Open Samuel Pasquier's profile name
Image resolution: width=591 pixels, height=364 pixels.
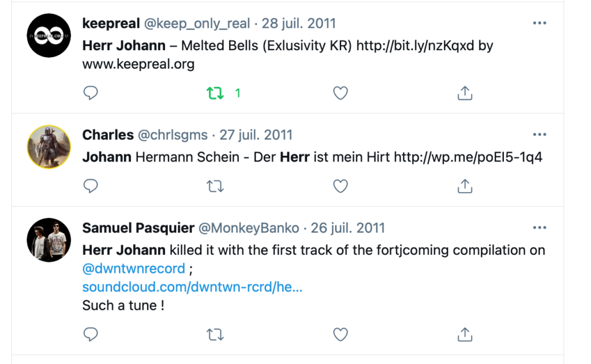(x=139, y=228)
